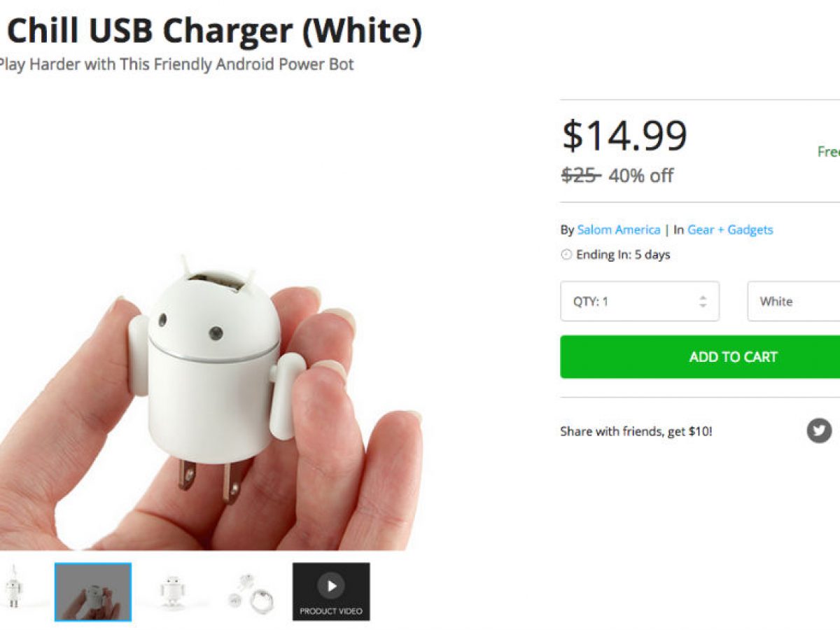
Task: Open the Salom America seller link
Action: click(619, 230)
